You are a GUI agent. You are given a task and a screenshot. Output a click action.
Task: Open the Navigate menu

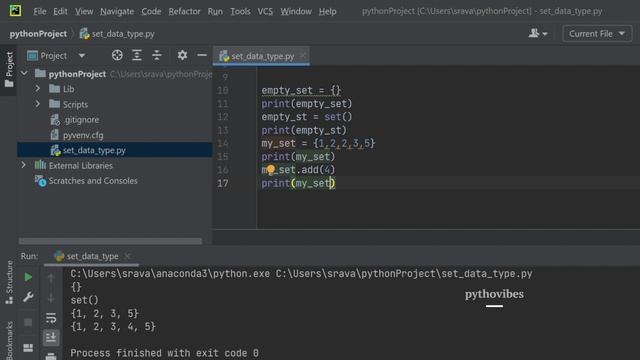pos(117,11)
